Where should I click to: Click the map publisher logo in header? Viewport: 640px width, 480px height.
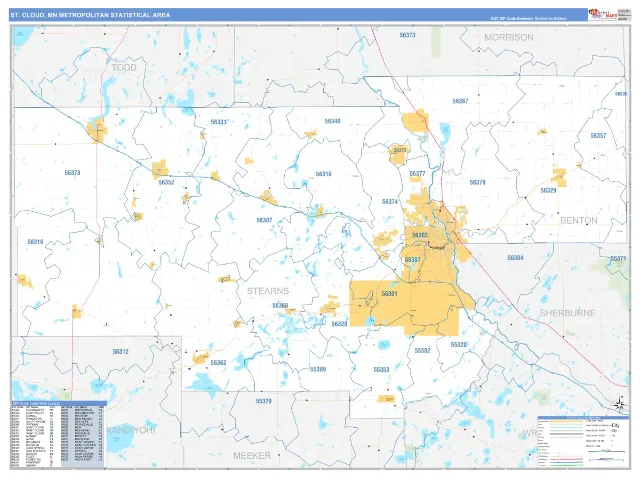tap(602, 14)
